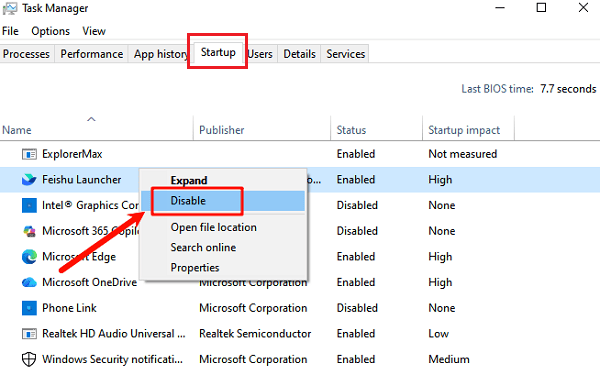
Task: Switch to the Users tab
Action: 260,54
